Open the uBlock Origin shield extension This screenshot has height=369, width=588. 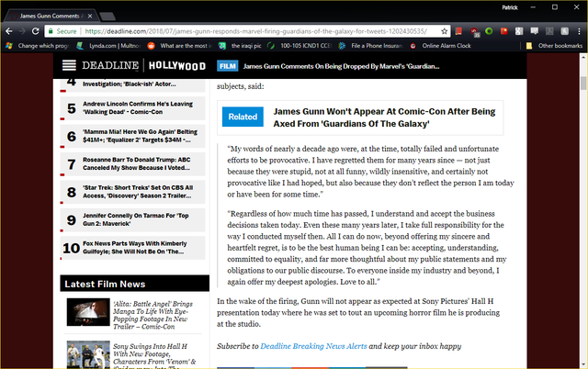[x=474, y=32]
